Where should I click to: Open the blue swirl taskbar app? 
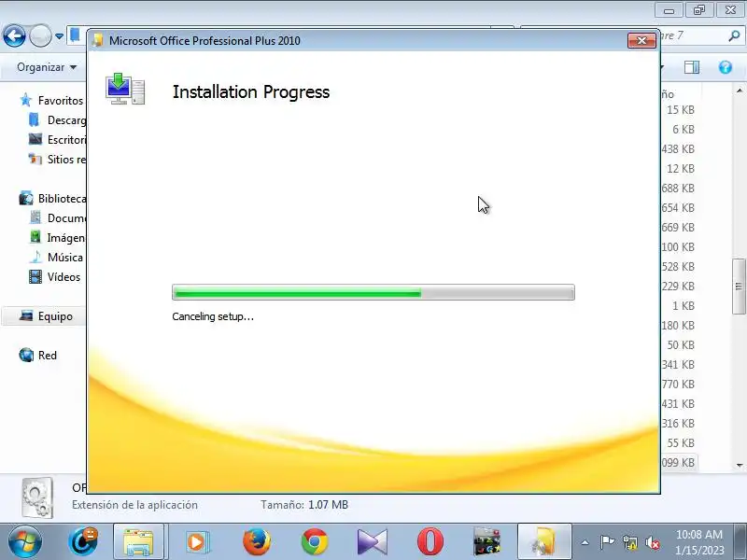[x=82, y=541]
